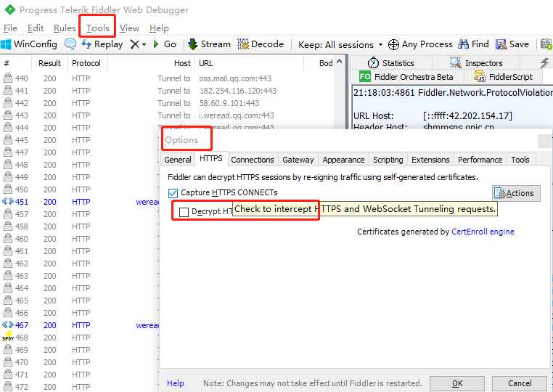553x392 pixels.
Task: Open the Fiddler Orchestra Beta tab
Action: pyautogui.click(x=406, y=76)
